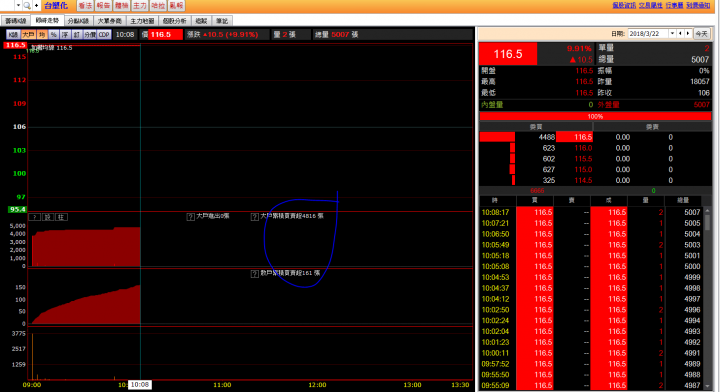Open the 哈拉 discussion button

pos(158,6)
